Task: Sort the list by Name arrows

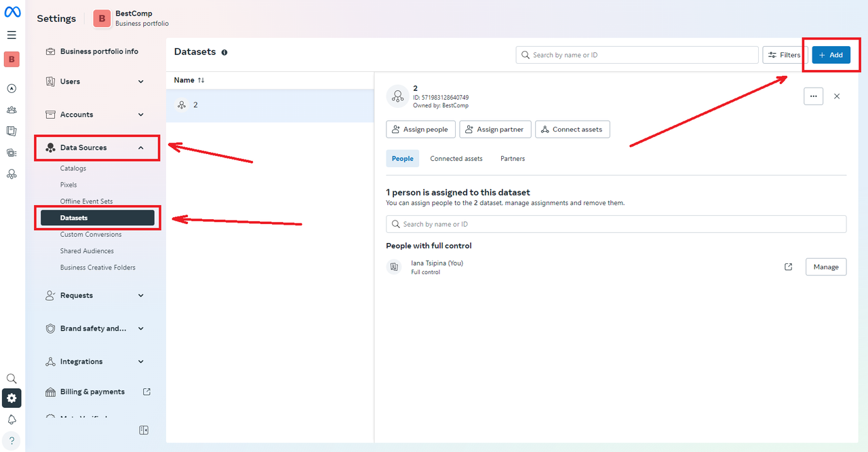Action: click(x=201, y=80)
